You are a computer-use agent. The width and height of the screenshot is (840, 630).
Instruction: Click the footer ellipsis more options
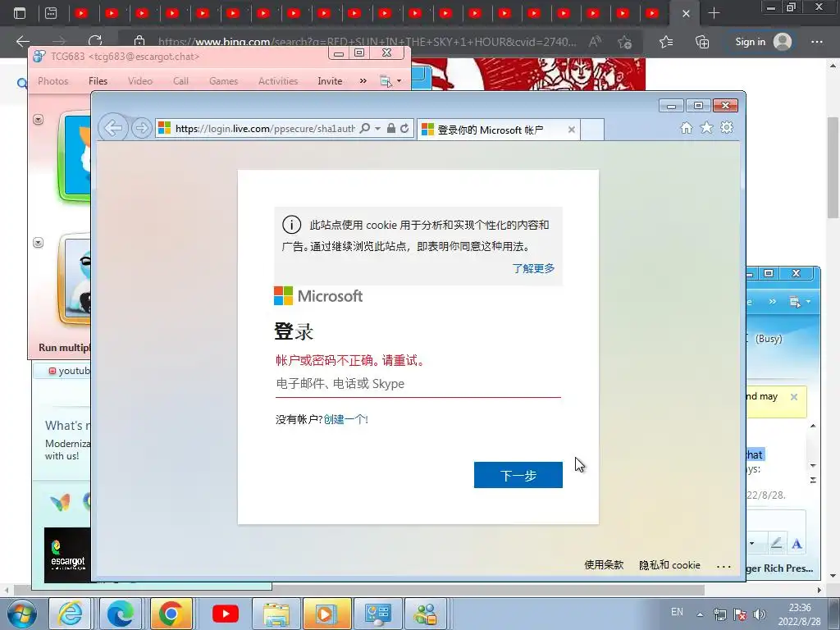point(724,566)
